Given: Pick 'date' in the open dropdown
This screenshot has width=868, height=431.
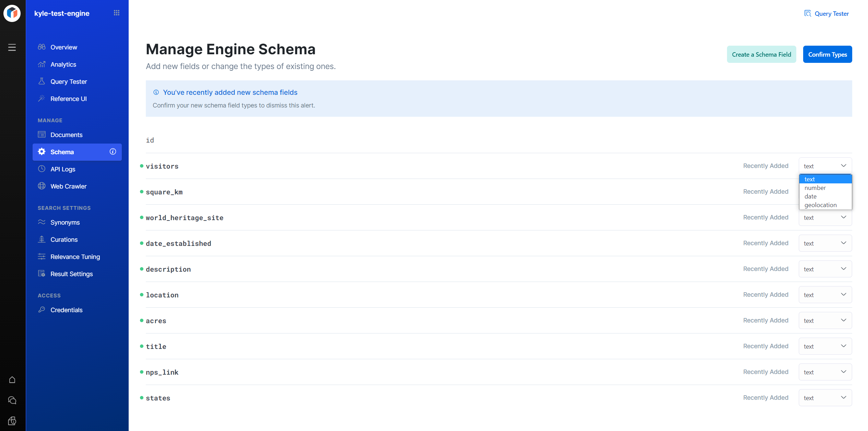Looking at the screenshot, I should click(x=810, y=196).
